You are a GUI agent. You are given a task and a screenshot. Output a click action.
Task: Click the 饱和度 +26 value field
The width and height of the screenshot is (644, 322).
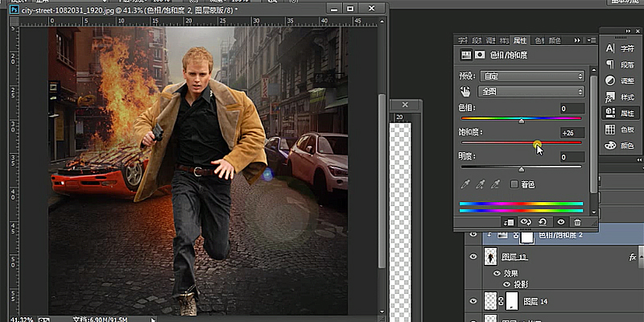(572, 133)
